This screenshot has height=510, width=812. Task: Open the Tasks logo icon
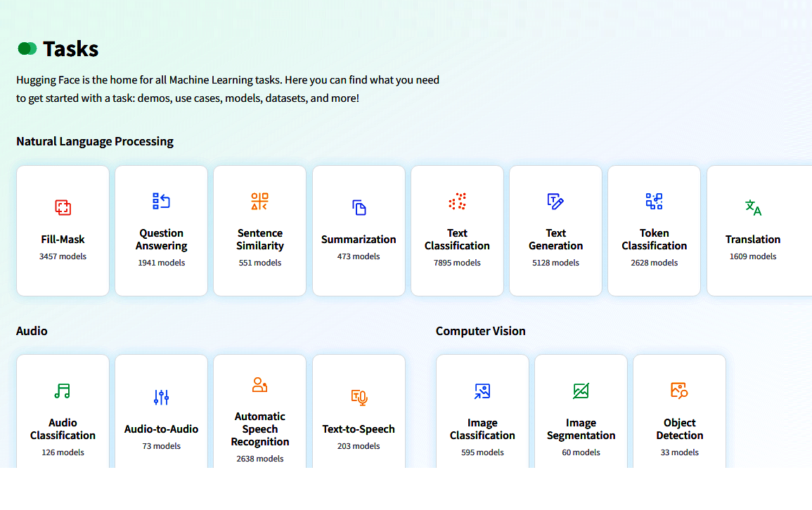(27, 48)
